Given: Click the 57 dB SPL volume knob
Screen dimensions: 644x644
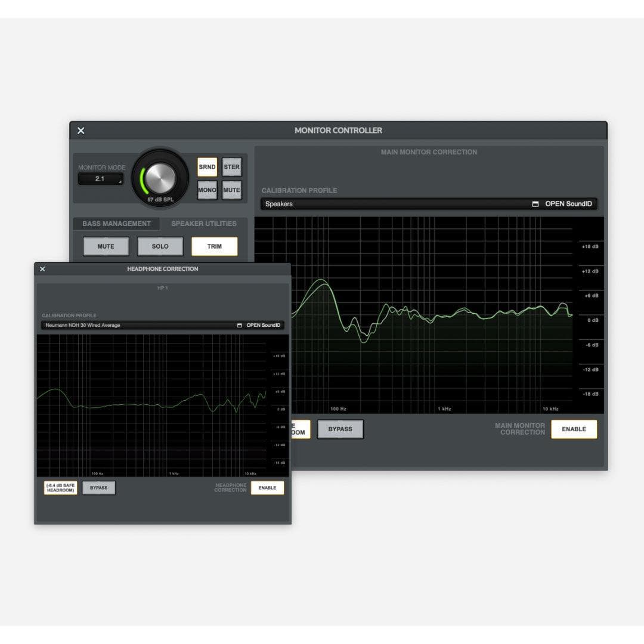Looking at the screenshot, I should [x=160, y=177].
